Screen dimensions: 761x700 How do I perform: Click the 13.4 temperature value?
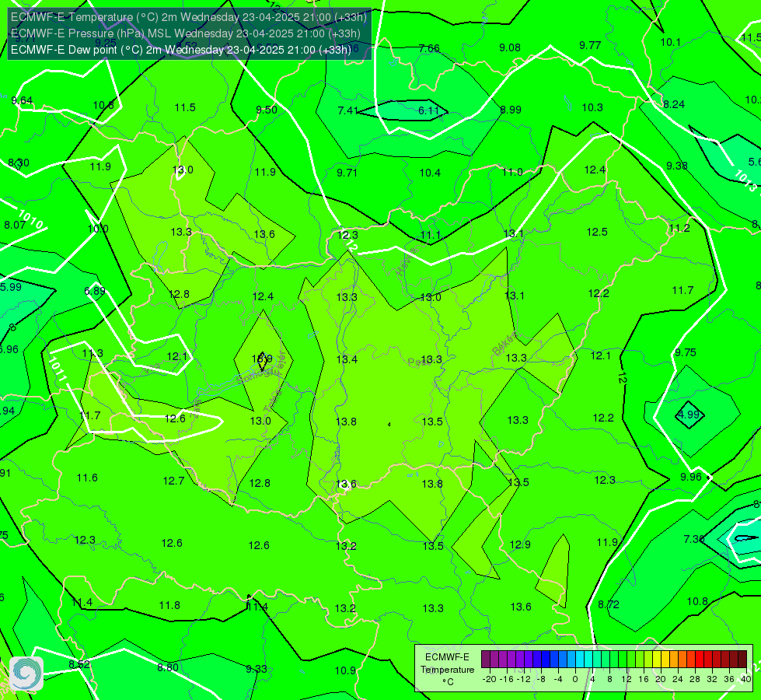[x=347, y=359]
